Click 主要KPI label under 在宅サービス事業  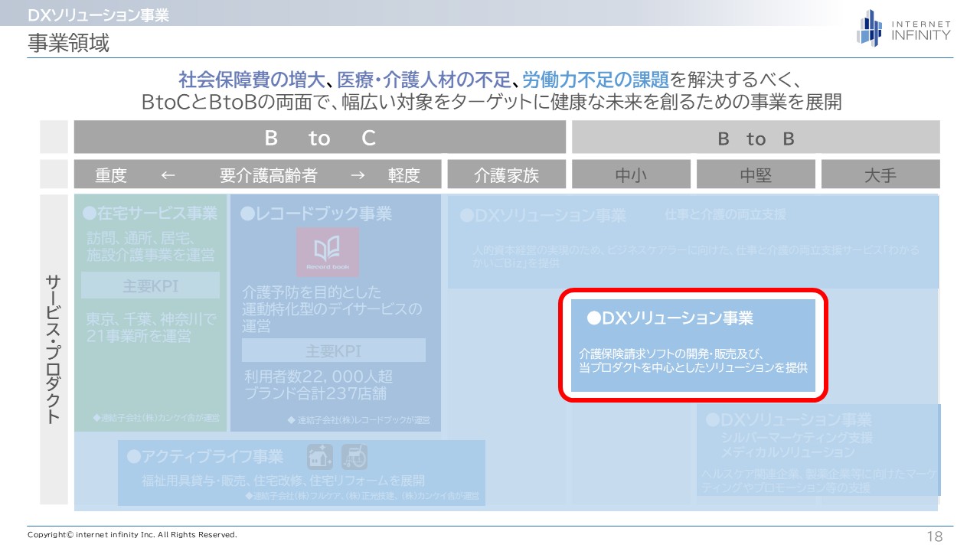click(150, 286)
